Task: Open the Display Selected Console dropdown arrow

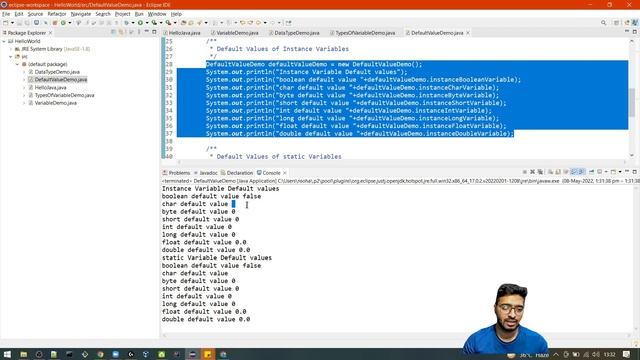Action: (x=606, y=172)
